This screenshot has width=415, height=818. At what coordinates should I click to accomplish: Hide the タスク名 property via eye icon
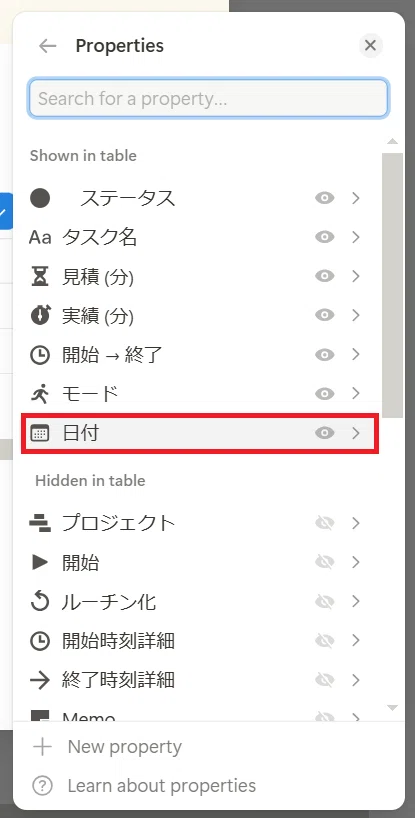tap(324, 237)
